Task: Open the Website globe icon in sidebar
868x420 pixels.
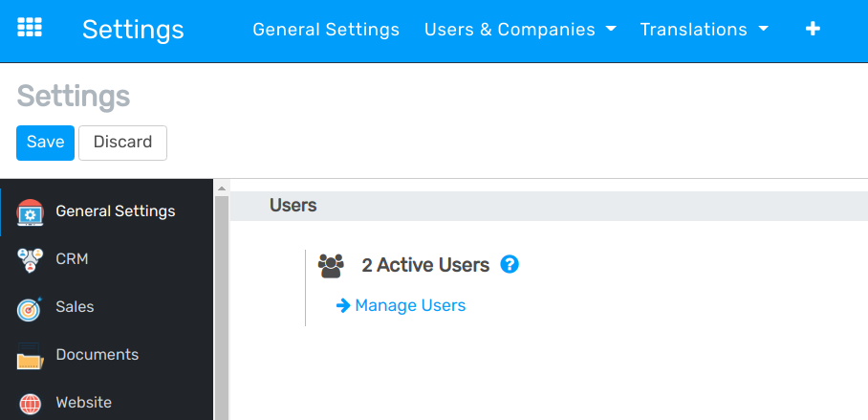Action: click(31, 403)
